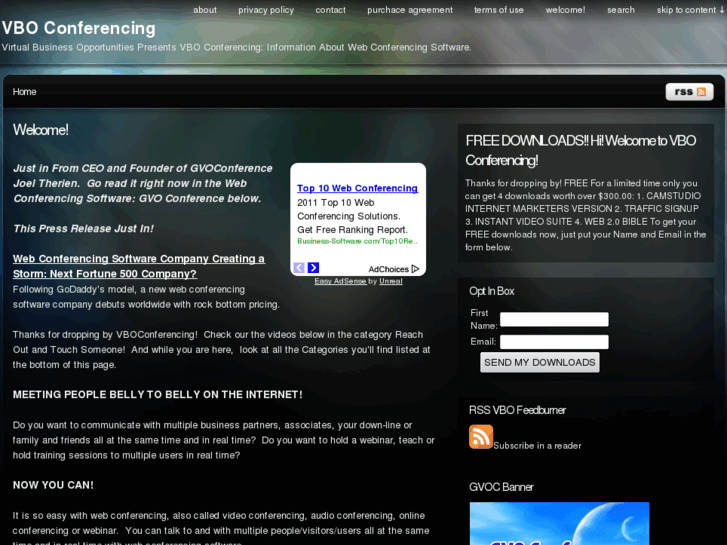This screenshot has height=545, width=727.
Task: Click the rss feed button
Action: 689,92
